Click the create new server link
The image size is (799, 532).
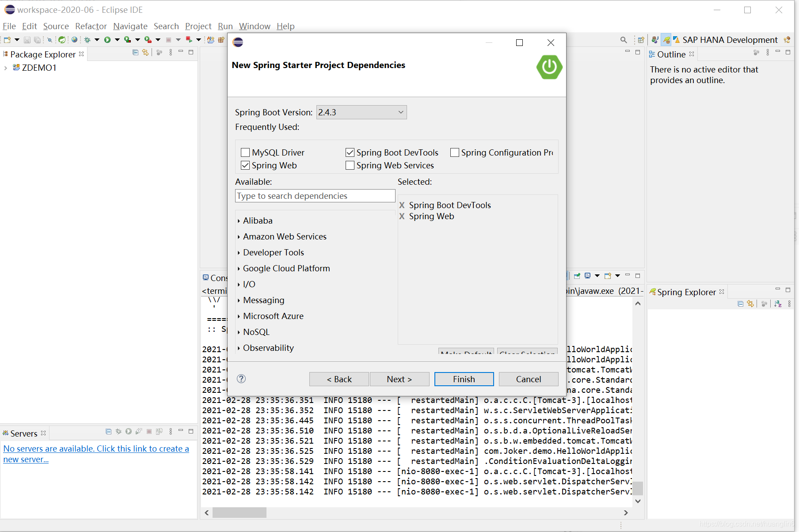click(96, 454)
